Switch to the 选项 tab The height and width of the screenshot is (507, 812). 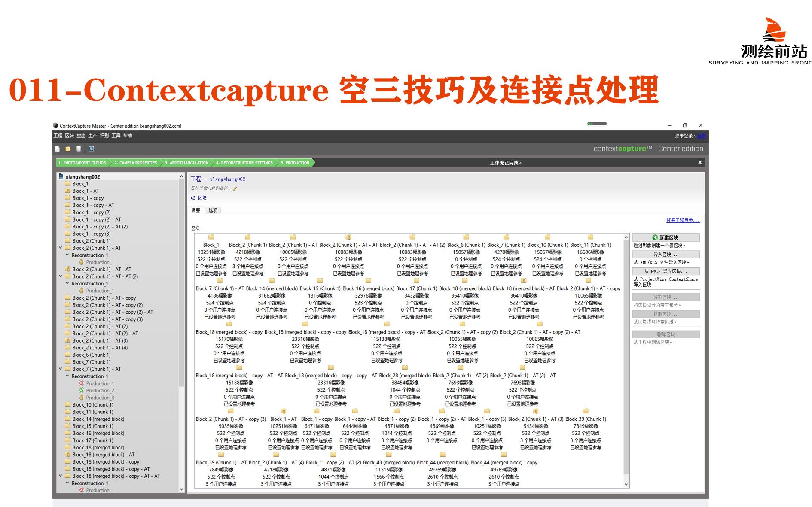212,210
